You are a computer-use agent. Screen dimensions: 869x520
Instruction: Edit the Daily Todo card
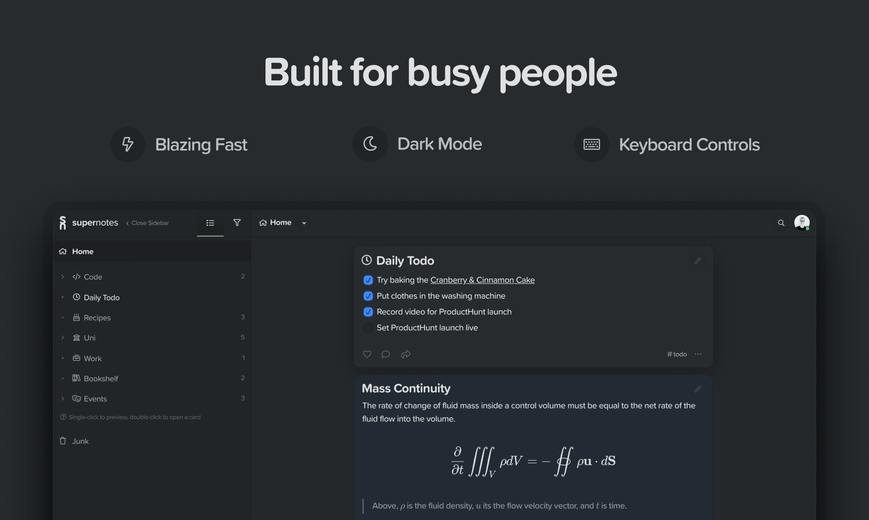(x=698, y=261)
